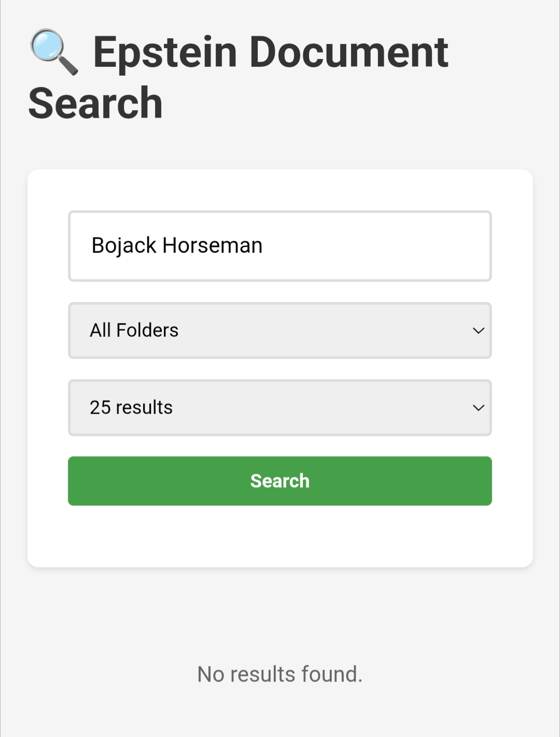The image size is (560, 737).
Task: Click the word 'Document' in the heading
Action: coord(348,52)
